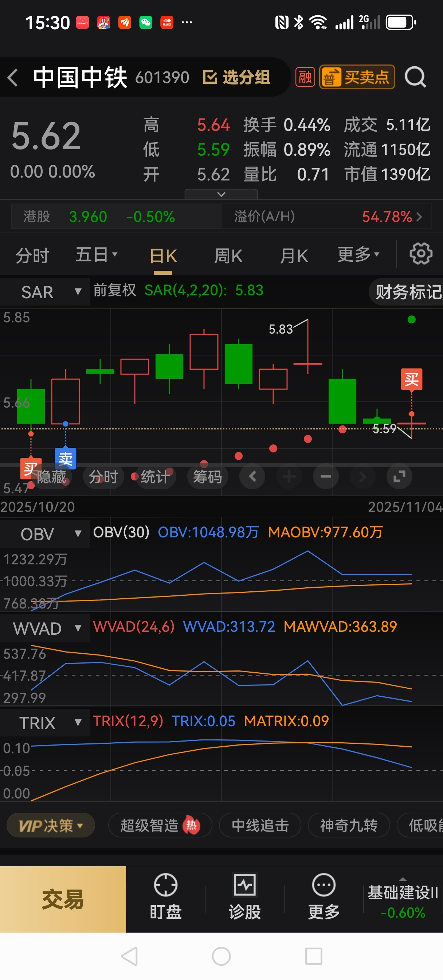Image resolution: width=443 pixels, height=980 pixels.
Task: Add stock via 选分组
Action: coord(236,77)
